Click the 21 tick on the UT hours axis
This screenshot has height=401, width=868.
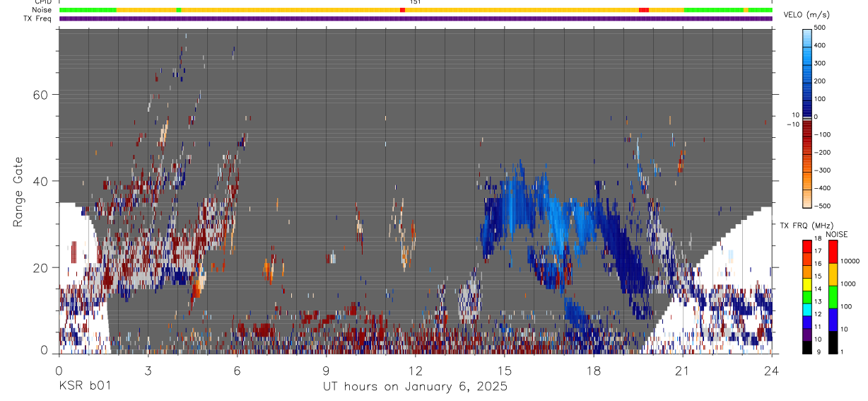pos(683,370)
